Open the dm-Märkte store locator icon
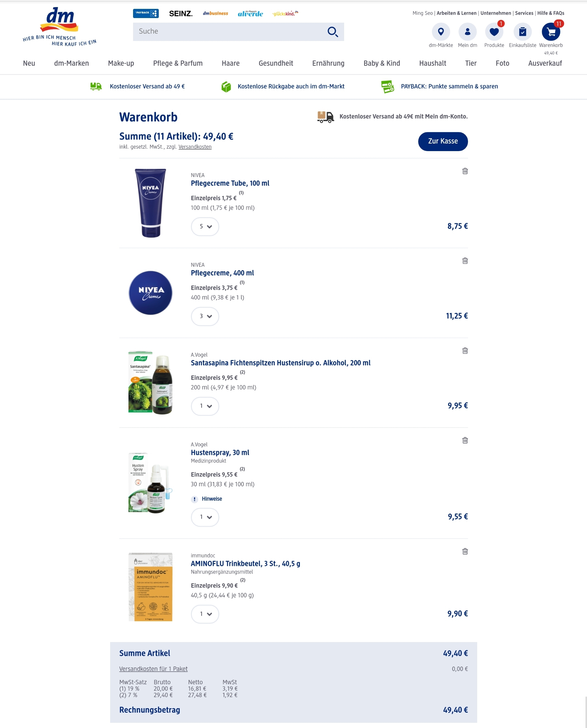Screen dimensions: 587x728 click(440, 32)
